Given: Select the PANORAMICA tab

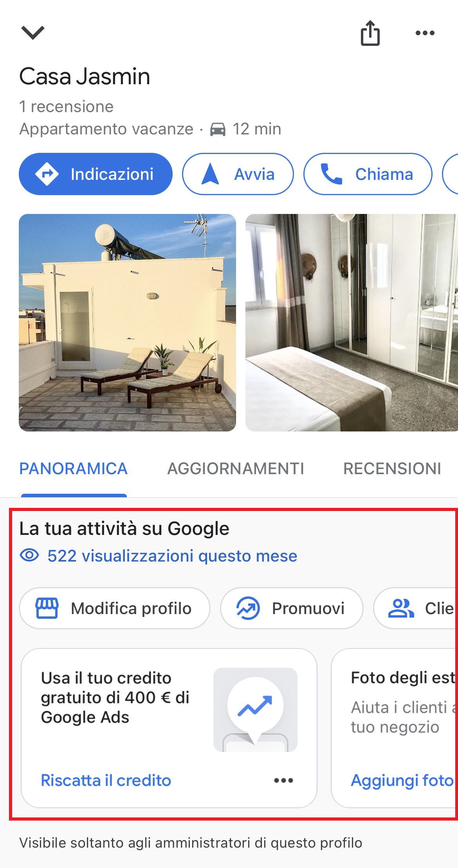Looking at the screenshot, I should pyautogui.click(x=74, y=469).
